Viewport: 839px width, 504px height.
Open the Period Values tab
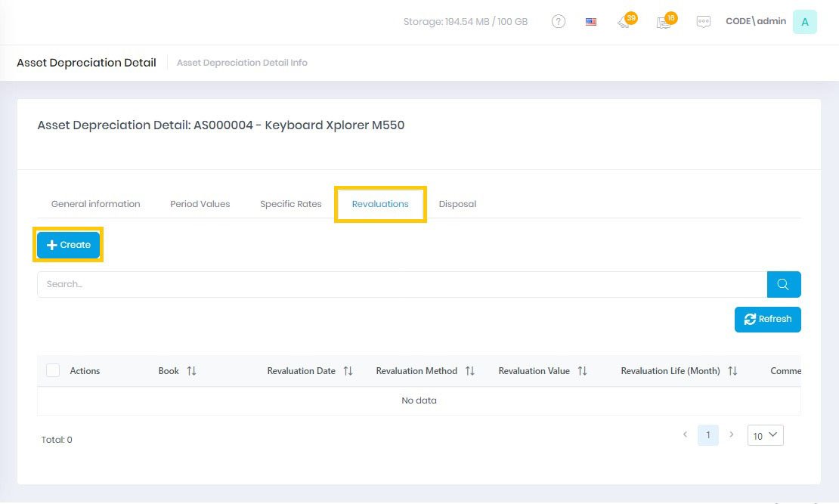[x=200, y=204]
